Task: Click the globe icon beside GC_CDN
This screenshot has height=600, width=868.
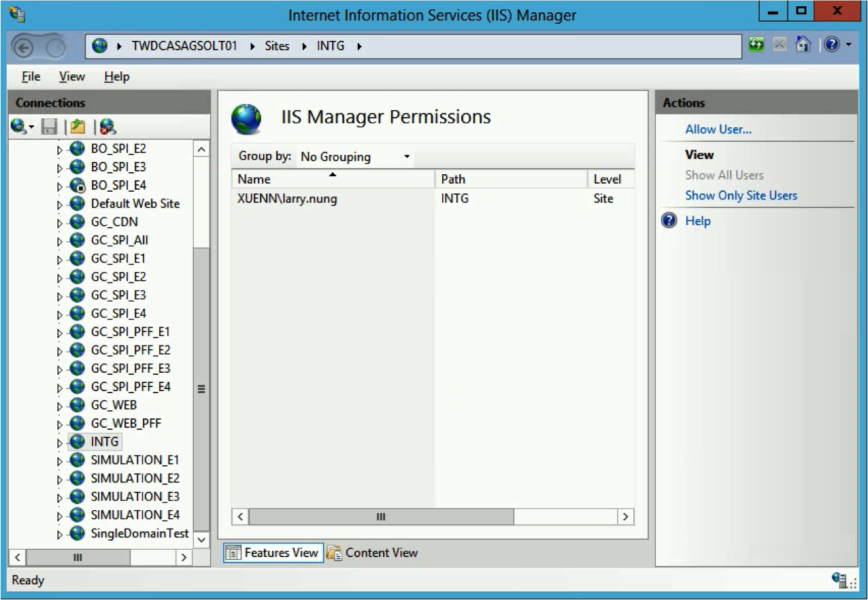Action: 77,222
